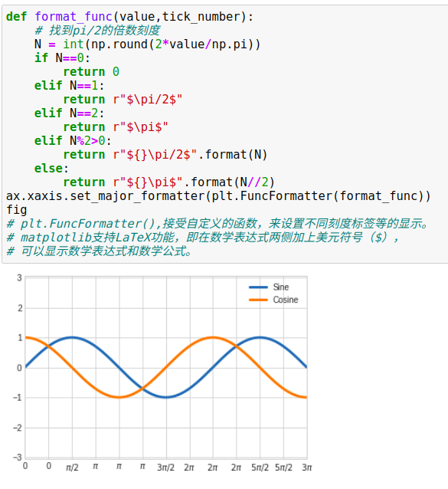Click the y-axis tick label '−1'
448x489 pixels.
[18, 398]
